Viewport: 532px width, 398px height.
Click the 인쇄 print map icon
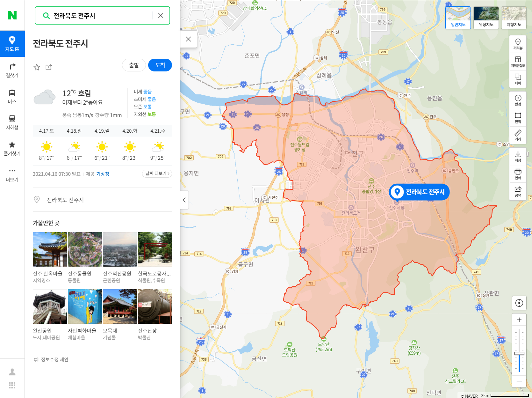(518, 174)
